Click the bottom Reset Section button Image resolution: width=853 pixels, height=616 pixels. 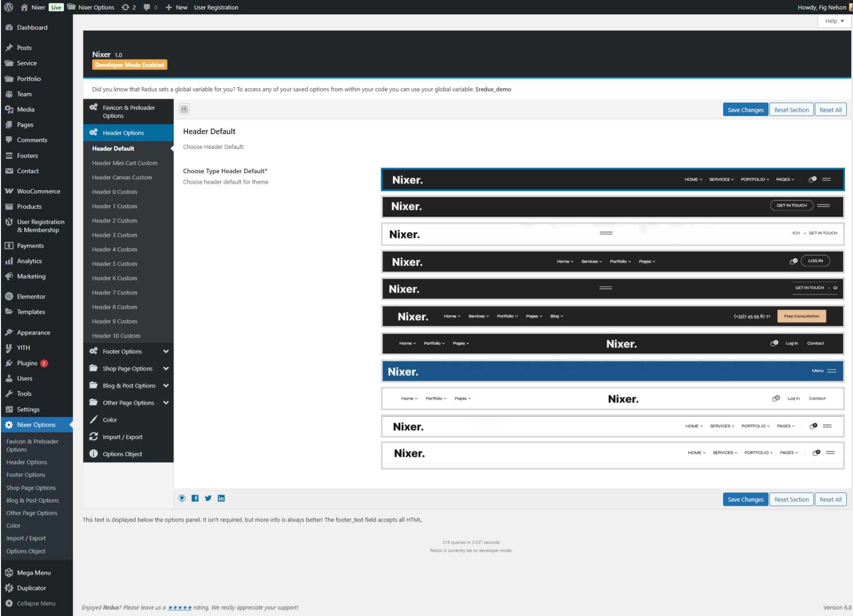point(791,500)
